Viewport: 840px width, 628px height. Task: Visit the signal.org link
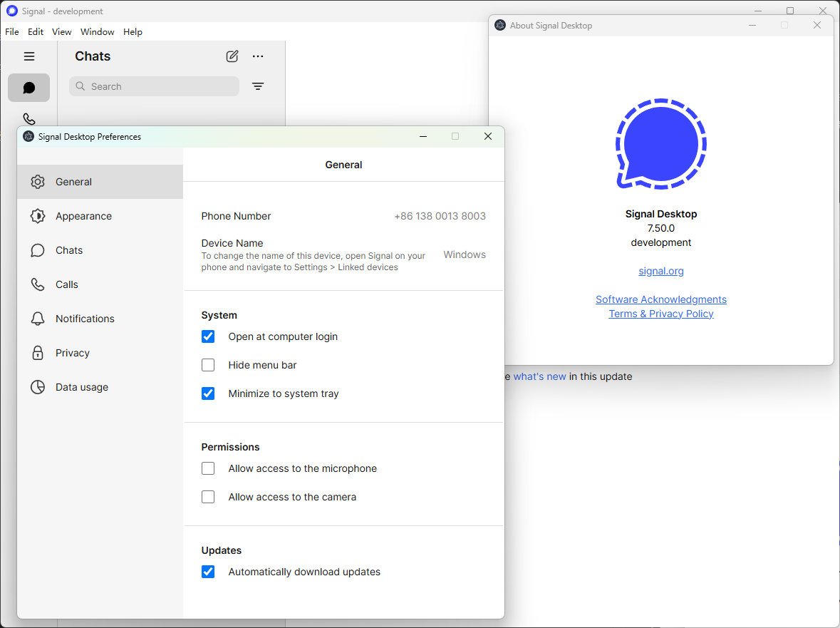click(x=660, y=271)
